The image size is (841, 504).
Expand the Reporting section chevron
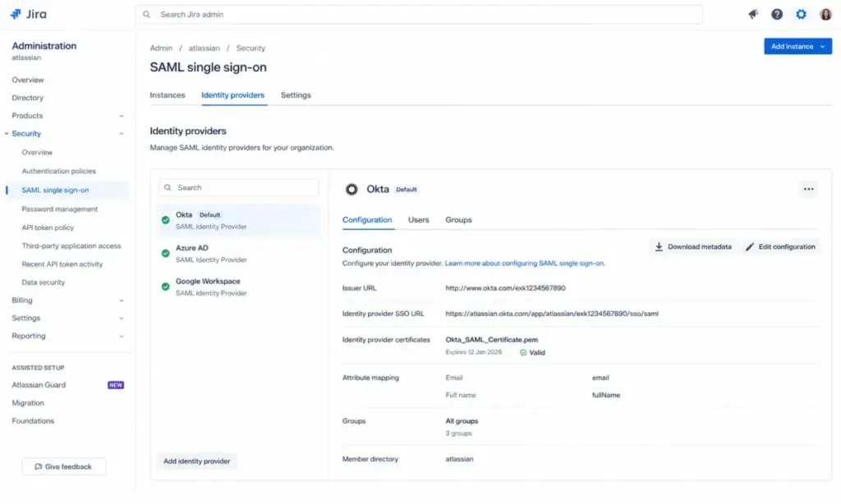click(x=122, y=337)
